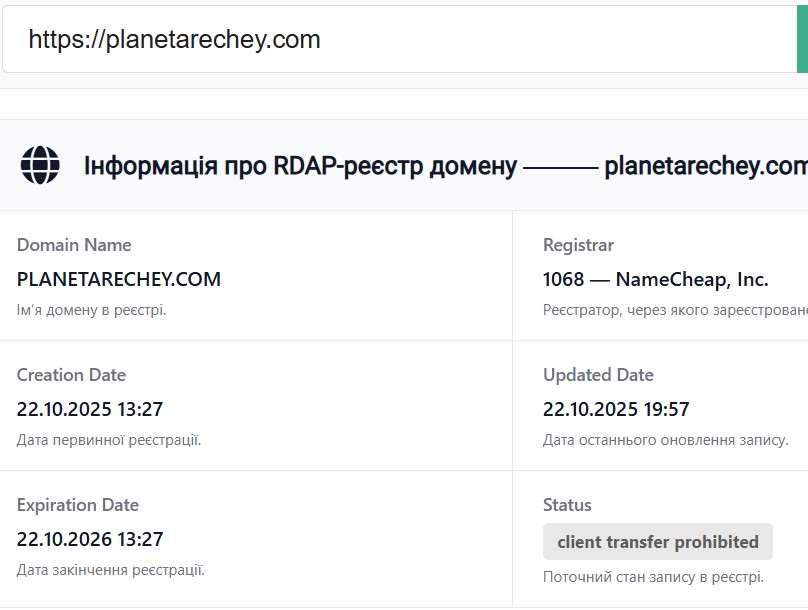
Task: Click the Expiration Date value 22.10.2026 13:27
Action: pyautogui.click(x=90, y=539)
